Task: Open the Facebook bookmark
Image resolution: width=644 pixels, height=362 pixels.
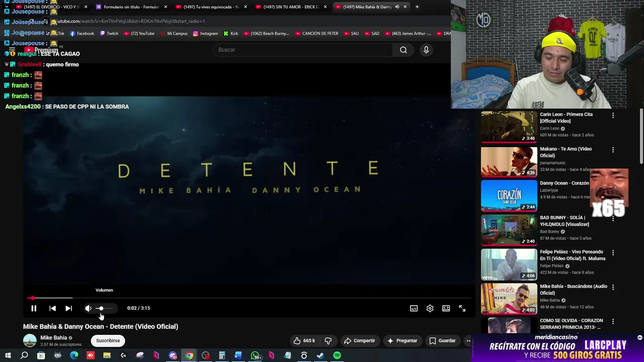Action: 82,34
